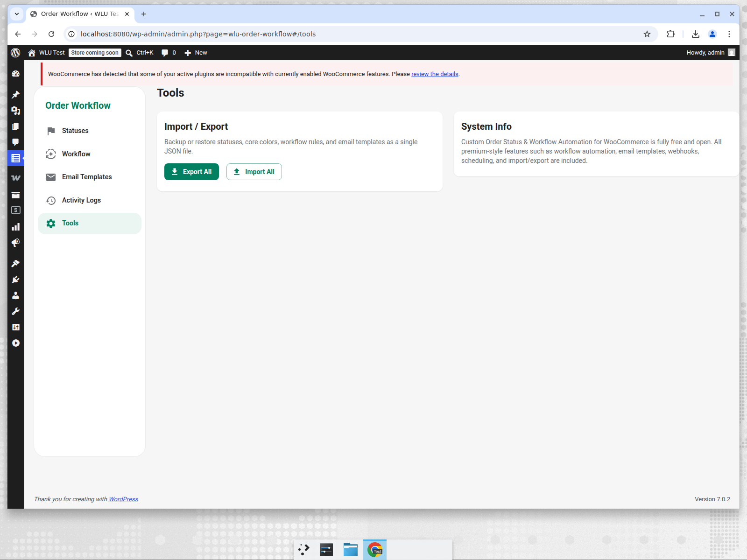Screen dimensions: 747x560
Task: Open the WordPress link in the footer
Action: [123, 499]
